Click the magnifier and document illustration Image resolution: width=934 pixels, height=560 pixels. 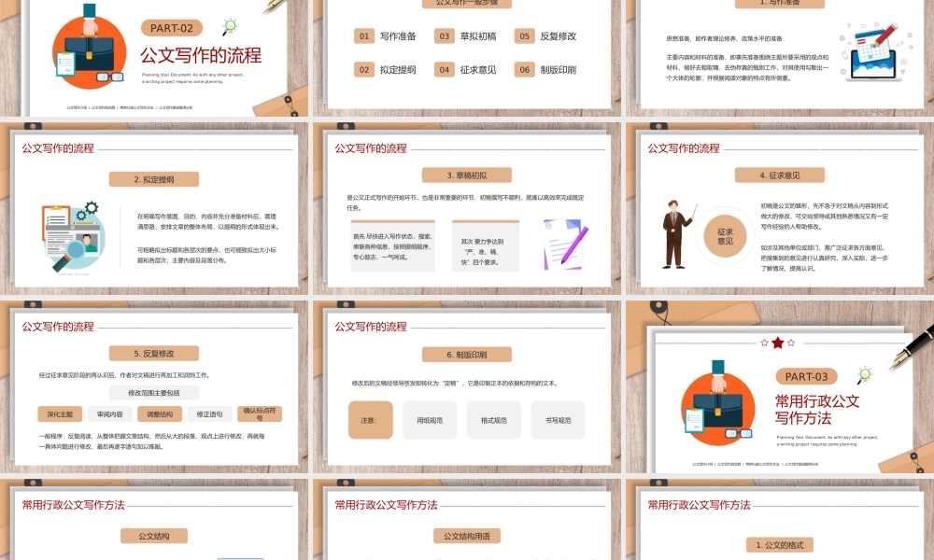pyautogui.click(x=73, y=237)
